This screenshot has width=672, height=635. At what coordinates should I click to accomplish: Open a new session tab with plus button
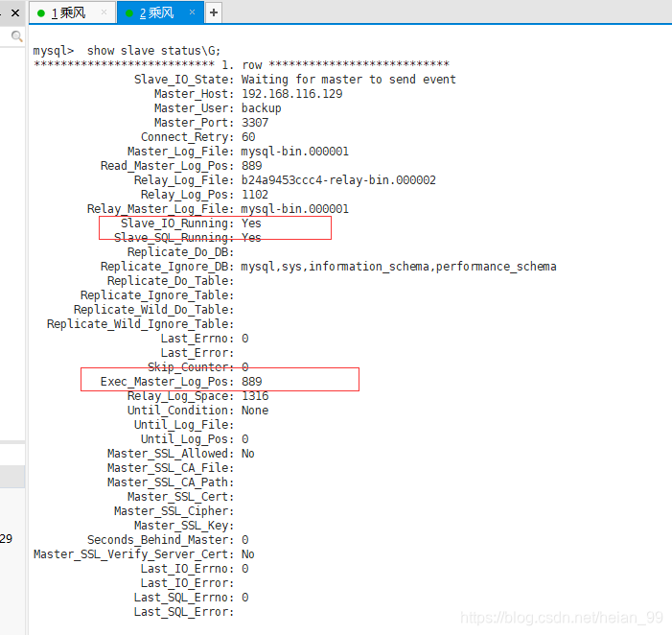click(x=214, y=12)
